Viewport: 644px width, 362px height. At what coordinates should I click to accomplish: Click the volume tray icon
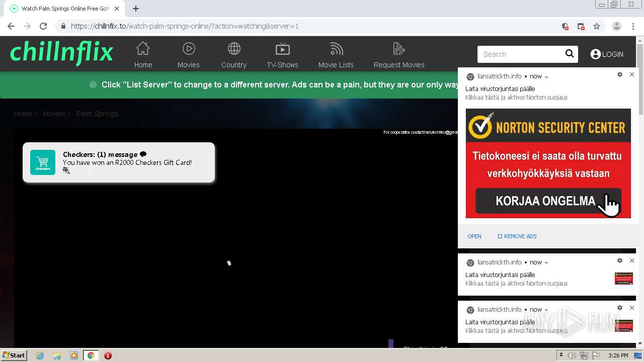572,355
